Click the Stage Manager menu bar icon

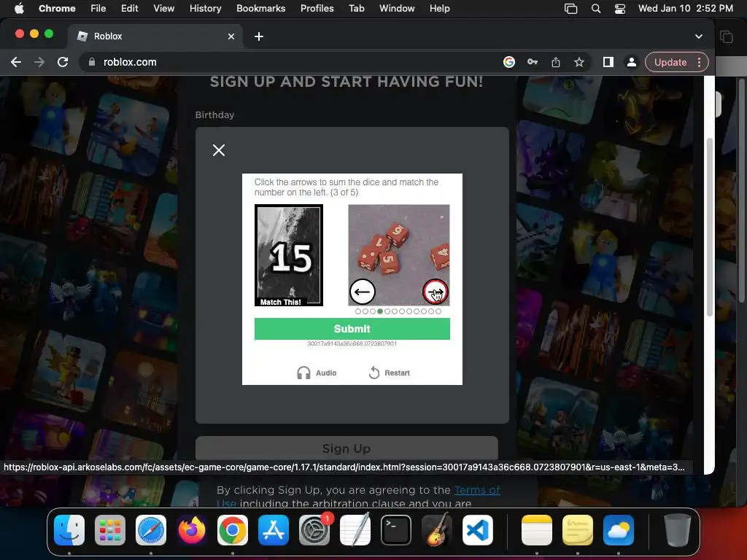(x=570, y=9)
